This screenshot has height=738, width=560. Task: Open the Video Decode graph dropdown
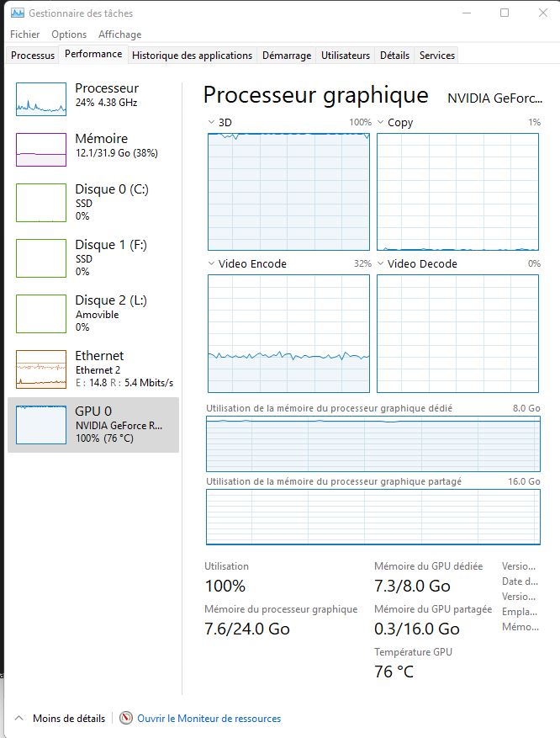tap(380, 264)
